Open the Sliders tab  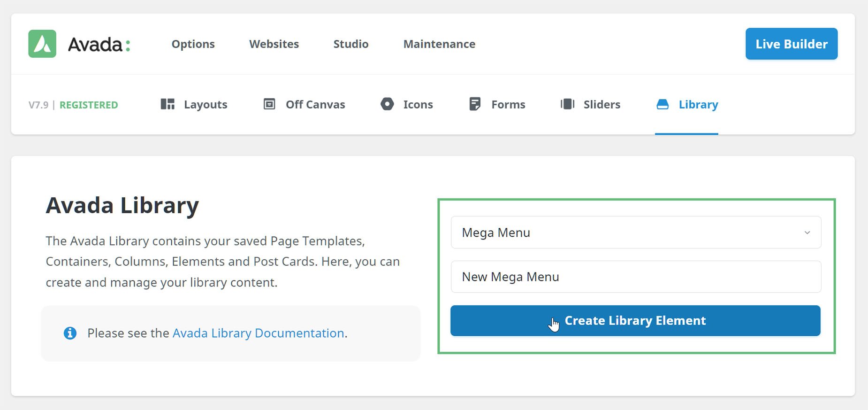590,104
